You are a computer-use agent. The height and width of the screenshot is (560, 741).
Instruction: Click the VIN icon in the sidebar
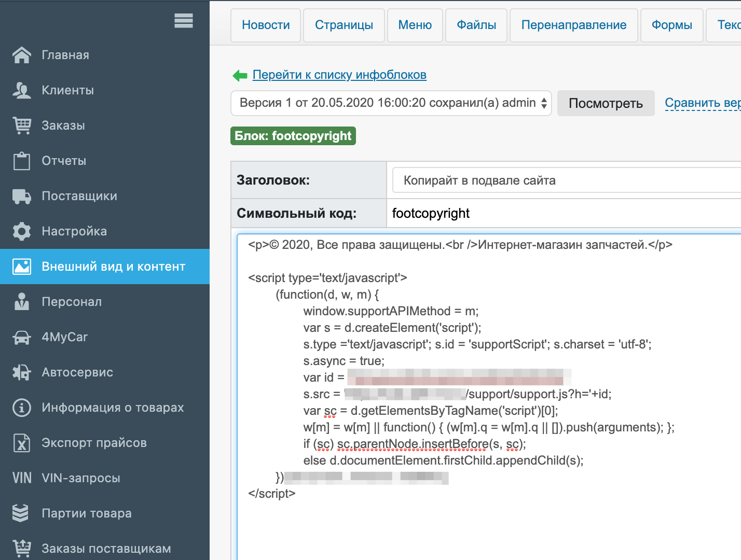coord(22,478)
